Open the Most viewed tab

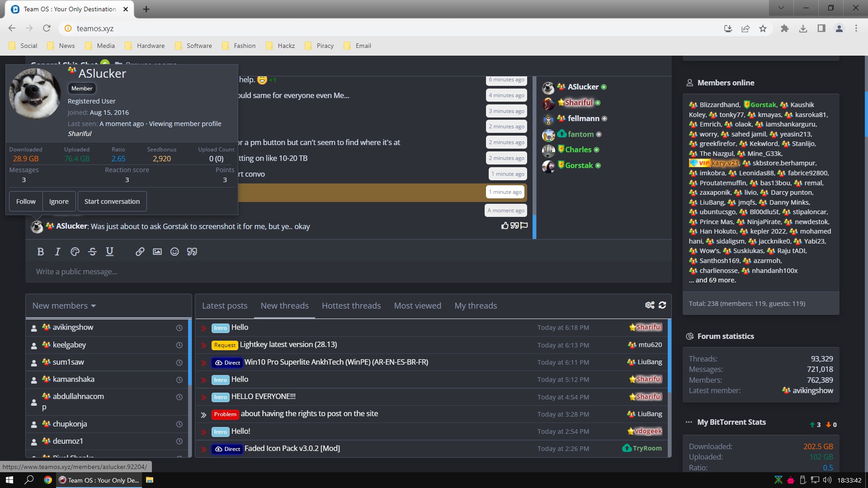pos(417,306)
